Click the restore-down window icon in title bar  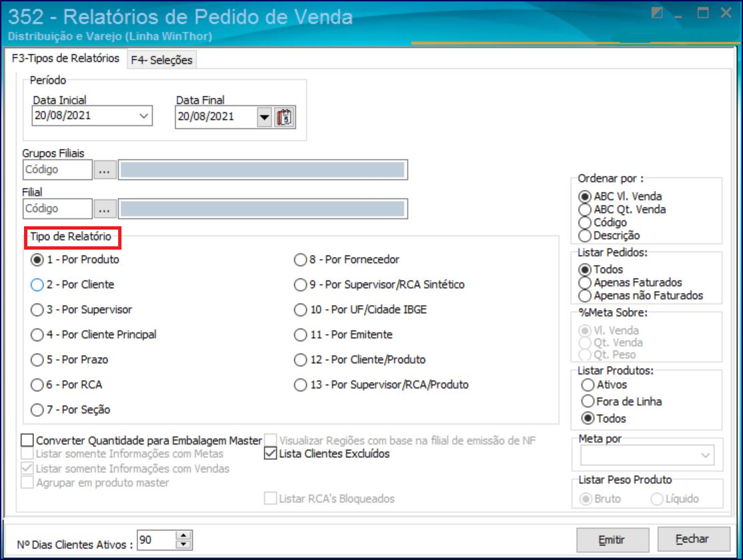[657, 13]
